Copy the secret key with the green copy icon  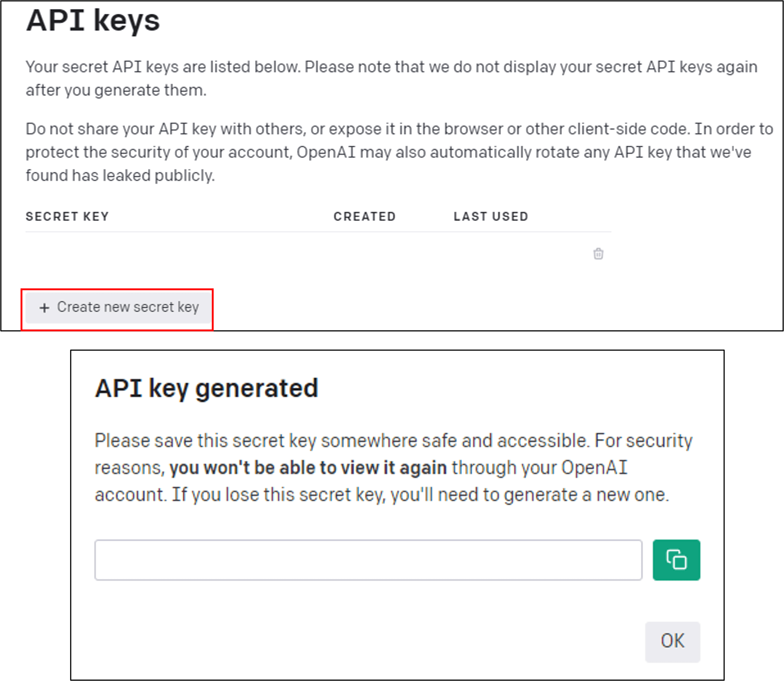676,560
